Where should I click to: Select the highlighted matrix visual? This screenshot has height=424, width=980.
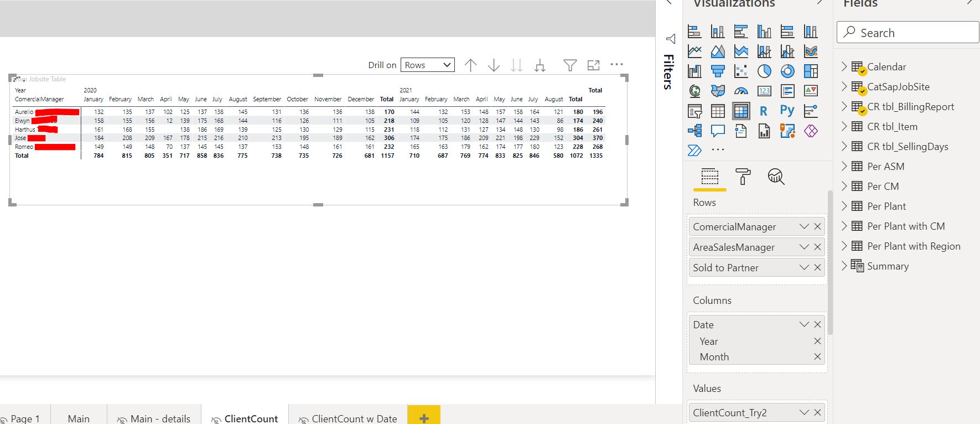pyautogui.click(x=741, y=111)
